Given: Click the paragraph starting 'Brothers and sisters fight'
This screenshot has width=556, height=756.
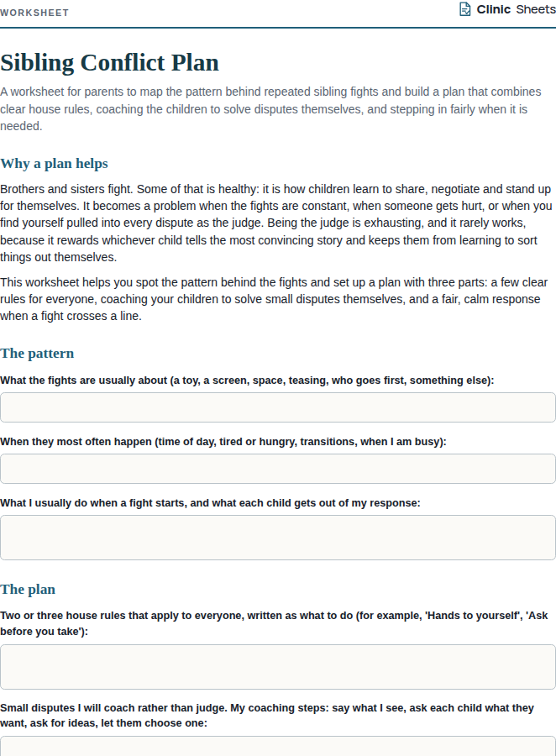Looking at the screenshot, I should tap(275, 223).
